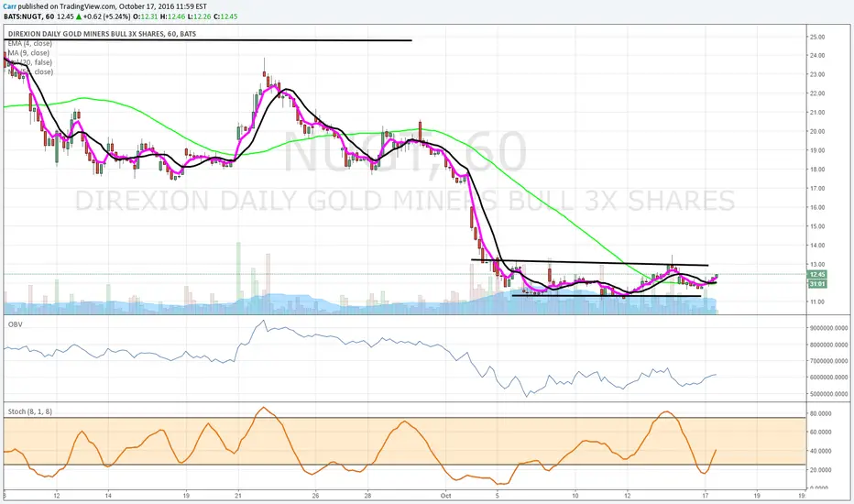
Task: Select the MA (9, close) indicator label
Action: coord(28,53)
